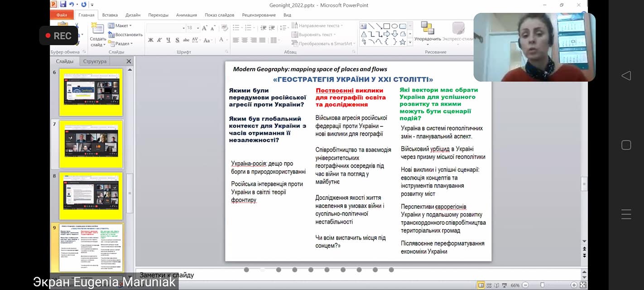Decrease font size with the smaller A
The height and width of the screenshot is (290, 644).
[213, 28]
